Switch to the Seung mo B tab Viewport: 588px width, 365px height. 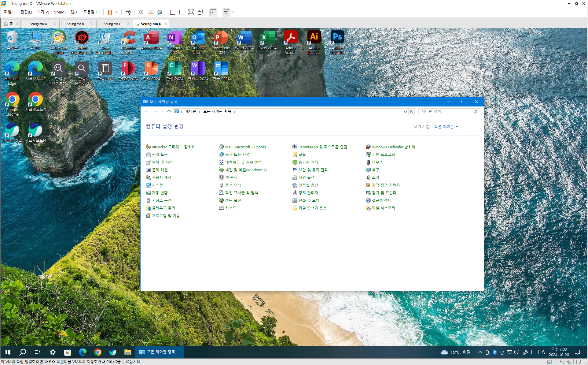pos(75,24)
